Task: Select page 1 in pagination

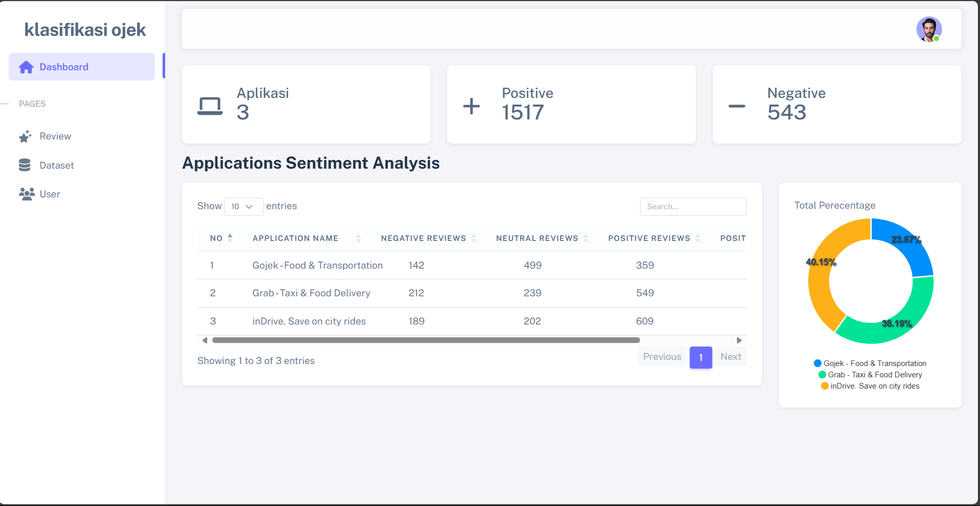Action: tap(701, 357)
